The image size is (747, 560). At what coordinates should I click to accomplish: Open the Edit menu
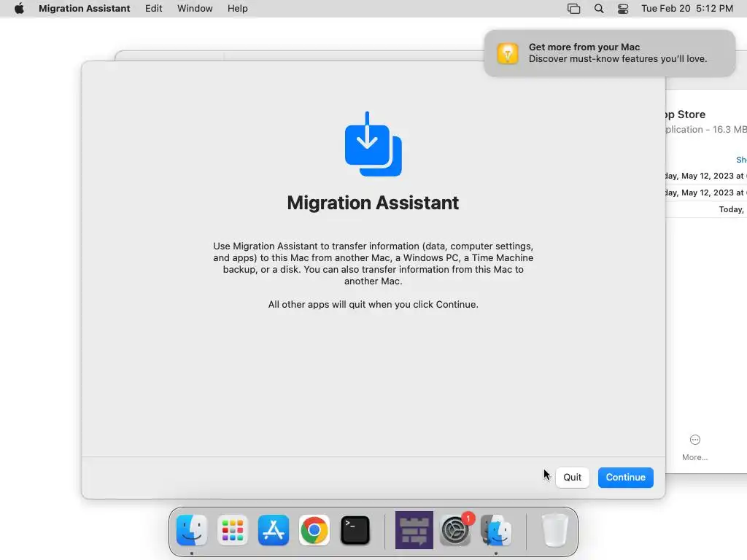(x=153, y=9)
